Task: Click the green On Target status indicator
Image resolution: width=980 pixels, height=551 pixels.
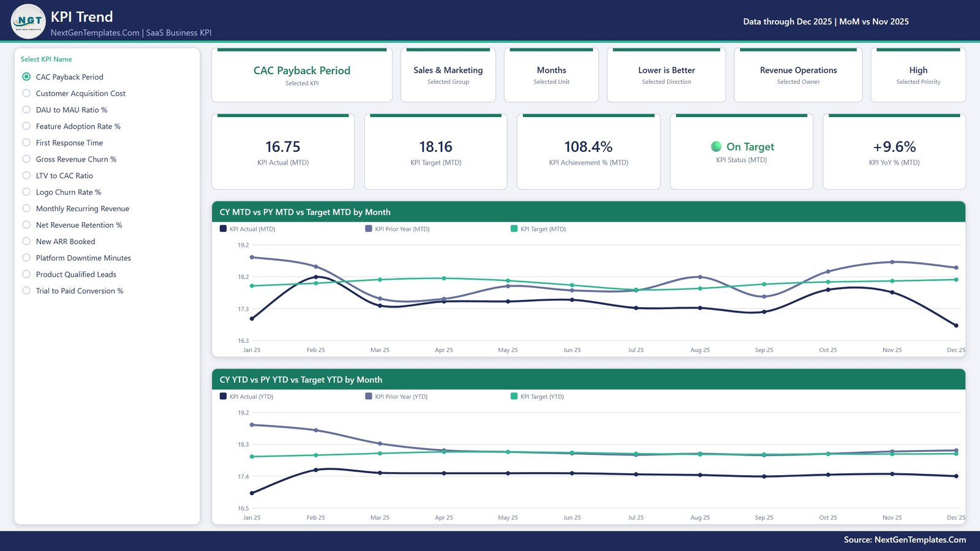Action: click(716, 146)
